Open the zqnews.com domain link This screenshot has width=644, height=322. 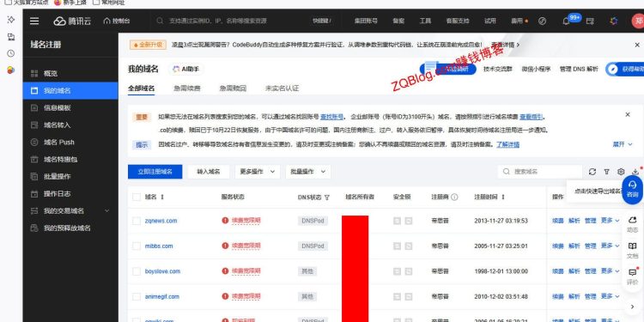161,221
